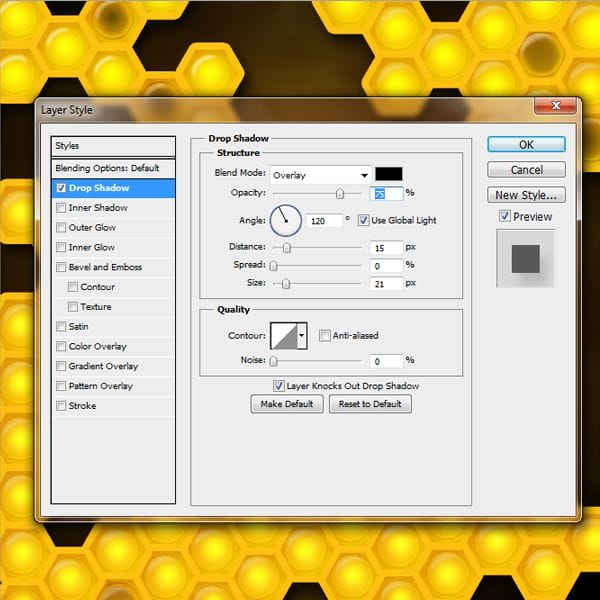Enable the Anti-aliased checkbox
The image size is (600, 600).
tap(325, 336)
